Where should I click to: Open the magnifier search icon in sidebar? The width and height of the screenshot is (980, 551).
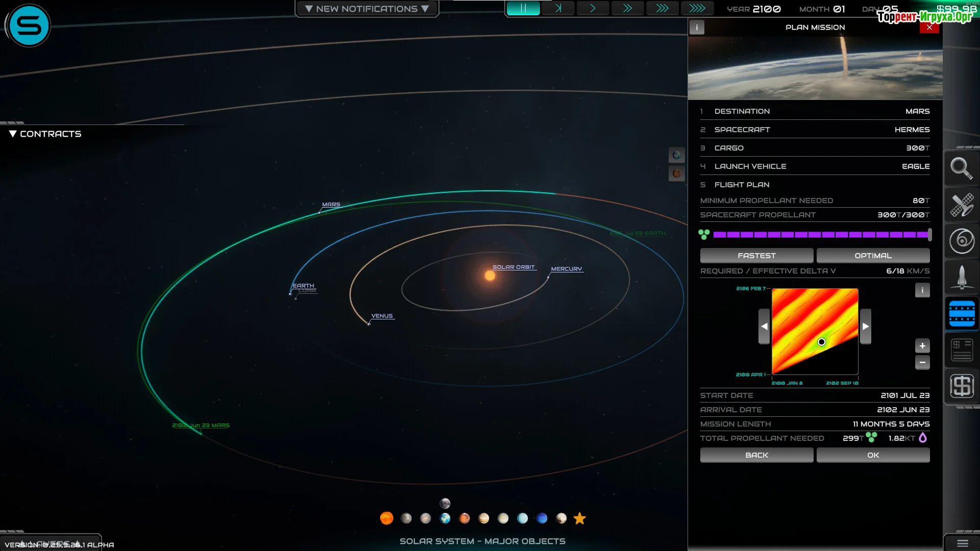(x=962, y=168)
